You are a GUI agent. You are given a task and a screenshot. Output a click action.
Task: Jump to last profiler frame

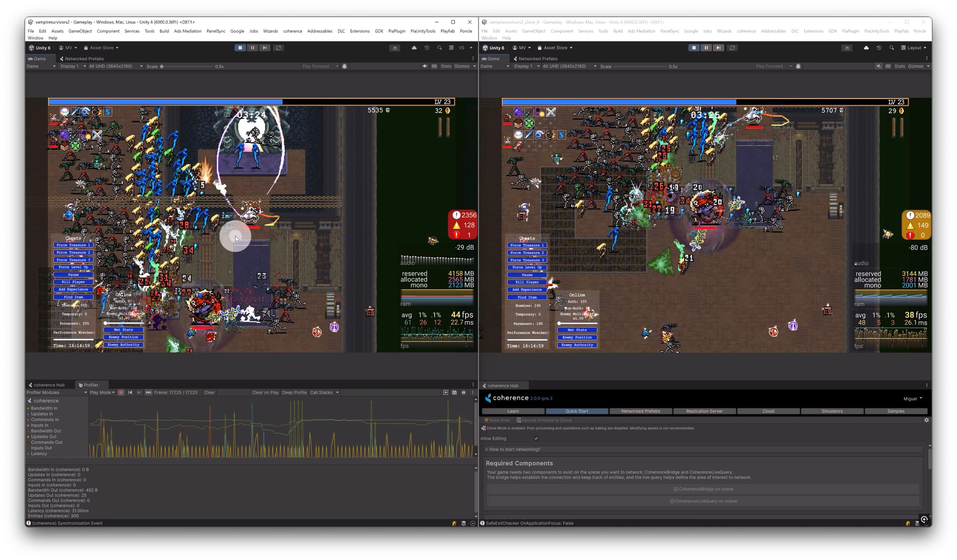[148, 393]
